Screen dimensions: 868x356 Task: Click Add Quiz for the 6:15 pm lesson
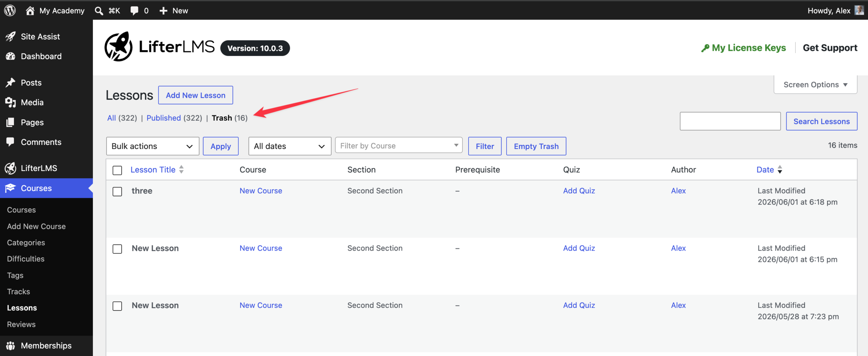pos(579,248)
